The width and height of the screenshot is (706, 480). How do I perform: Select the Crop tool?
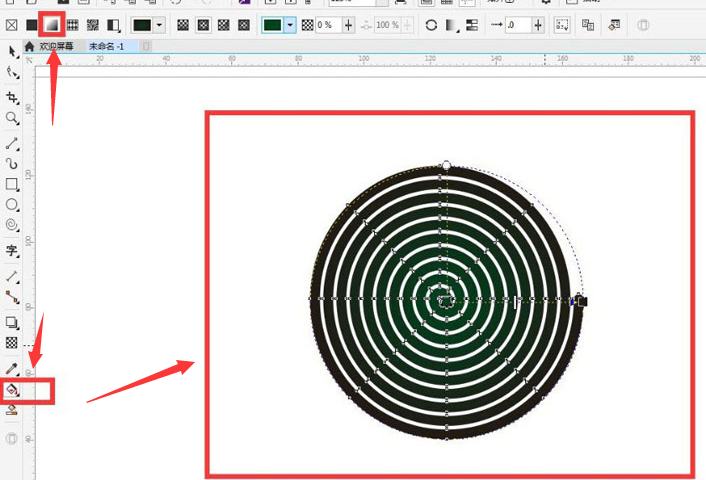click(x=12, y=97)
